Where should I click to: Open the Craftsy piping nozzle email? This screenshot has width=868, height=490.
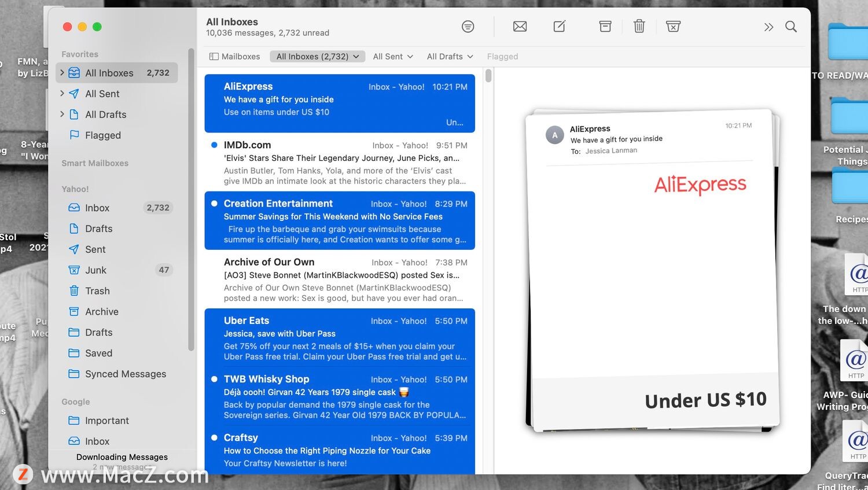pyautogui.click(x=340, y=450)
